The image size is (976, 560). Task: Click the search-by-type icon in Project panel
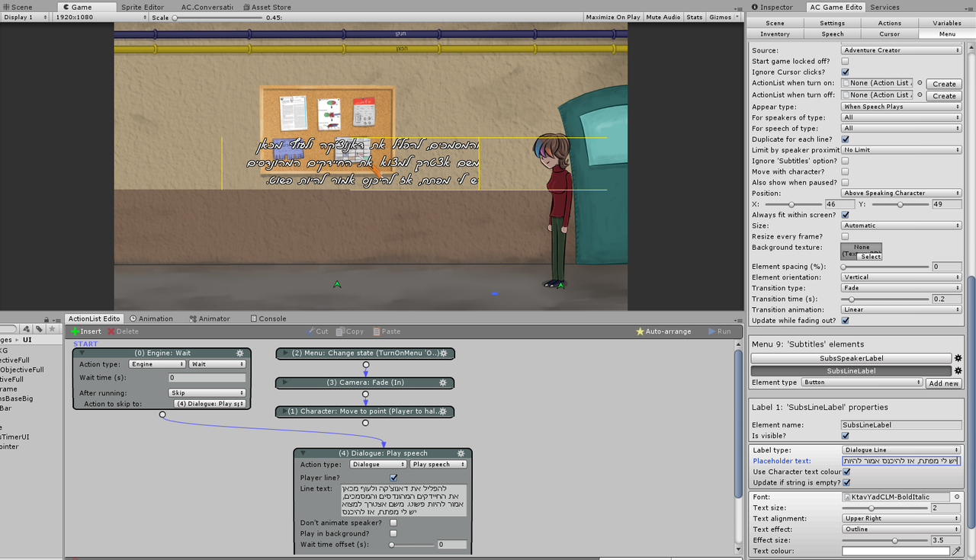coord(27,329)
